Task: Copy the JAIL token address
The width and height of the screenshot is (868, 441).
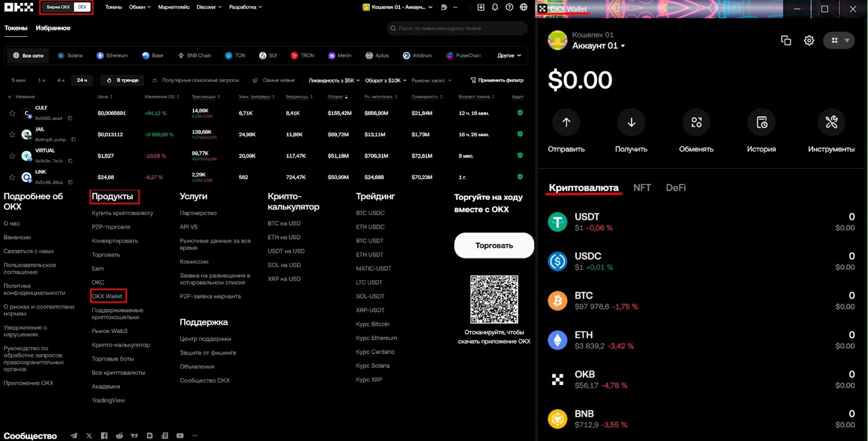Action: tap(73, 140)
